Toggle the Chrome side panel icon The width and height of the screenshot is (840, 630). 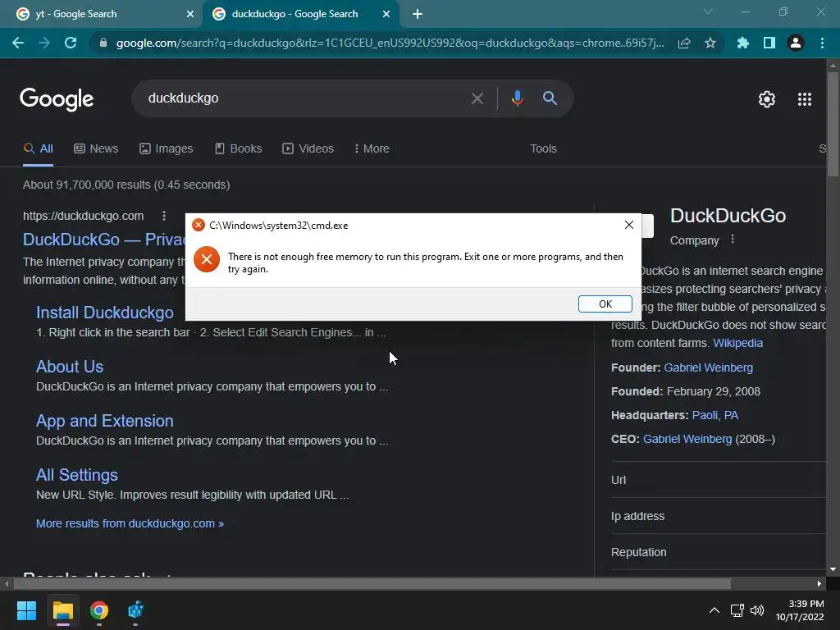pos(769,43)
